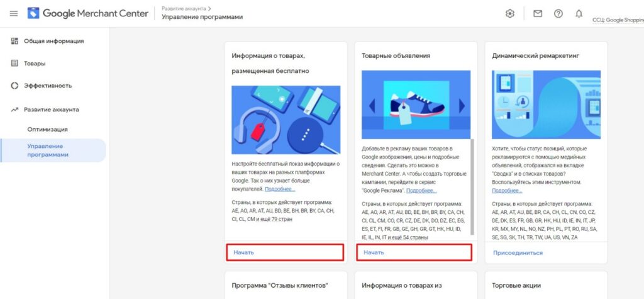The height and width of the screenshot is (299, 644).
Task: Click Присоединиться under Динамический ремаркетинг
Action: [518, 252]
